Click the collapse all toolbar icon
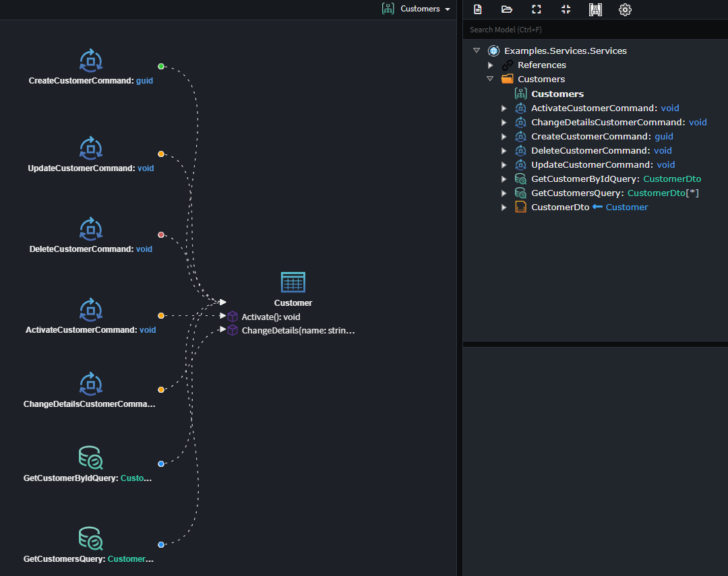 pos(566,9)
